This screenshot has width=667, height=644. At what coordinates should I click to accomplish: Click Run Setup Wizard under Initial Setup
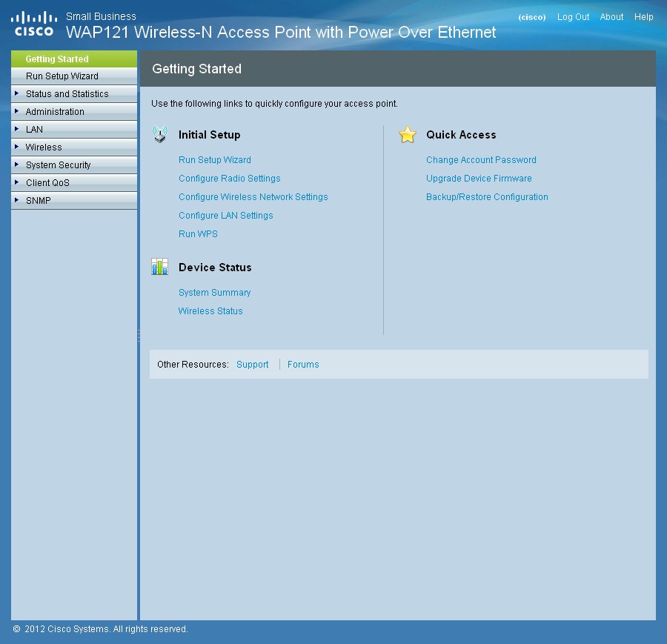coord(215,160)
